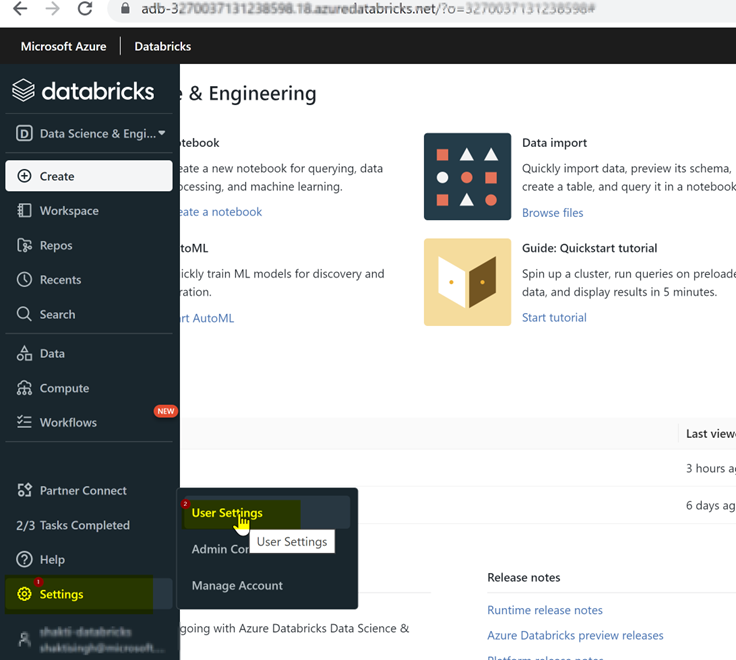The width and height of the screenshot is (736, 660).
Task: Open Search in the sidebar
Action: coord(89,315)
